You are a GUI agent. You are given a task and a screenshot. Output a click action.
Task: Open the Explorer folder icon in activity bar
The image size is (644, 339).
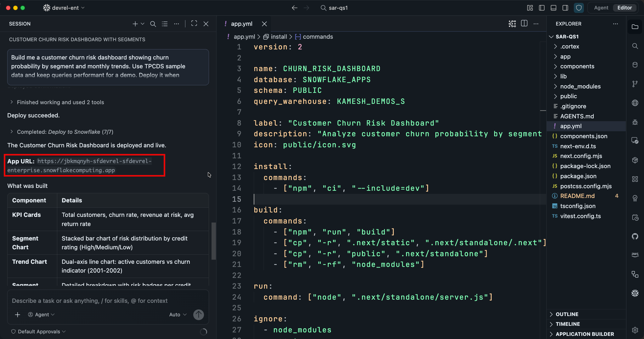pyautogui.click(x=635, y=27)
